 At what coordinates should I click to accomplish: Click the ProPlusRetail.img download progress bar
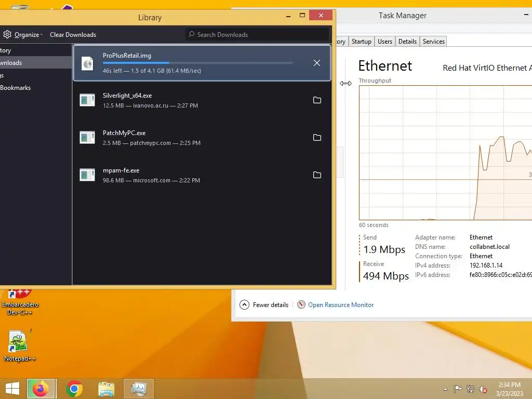197,63
